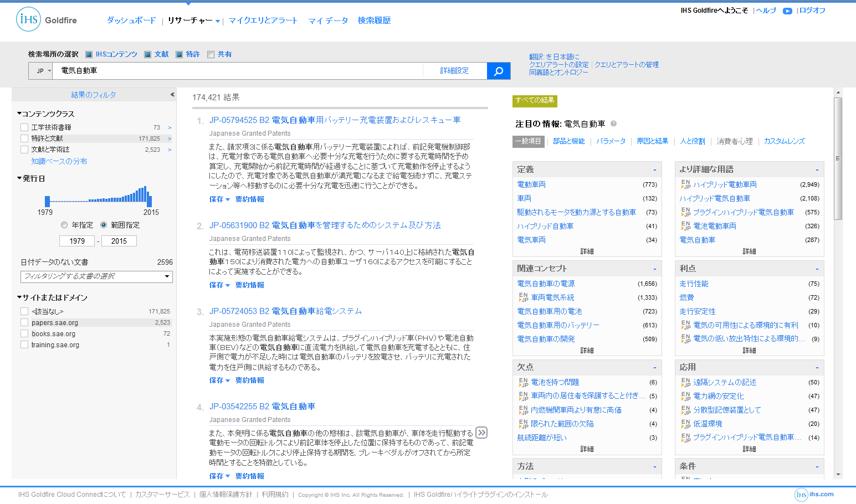Check the papers.sae.org domain box
Screen dimensions: 856x504
[x=24, y=322]
